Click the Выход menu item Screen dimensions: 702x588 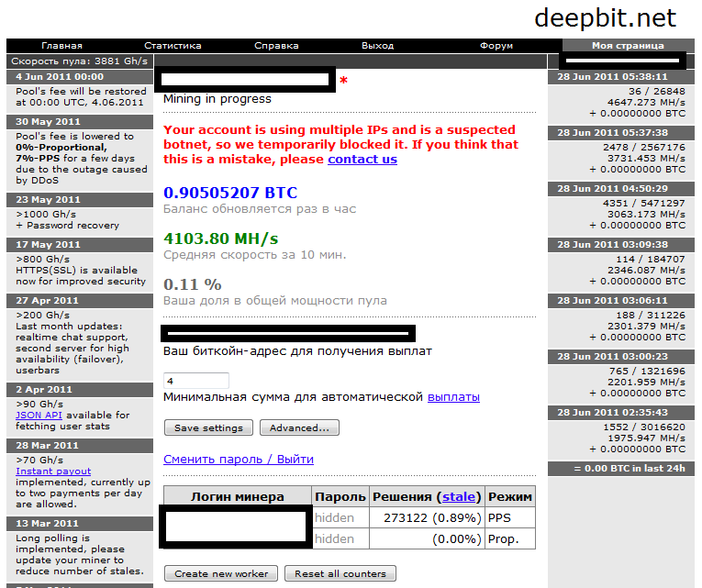377,46
